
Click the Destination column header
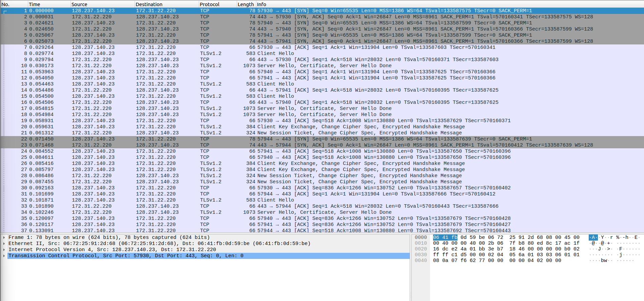pos(167,4)
